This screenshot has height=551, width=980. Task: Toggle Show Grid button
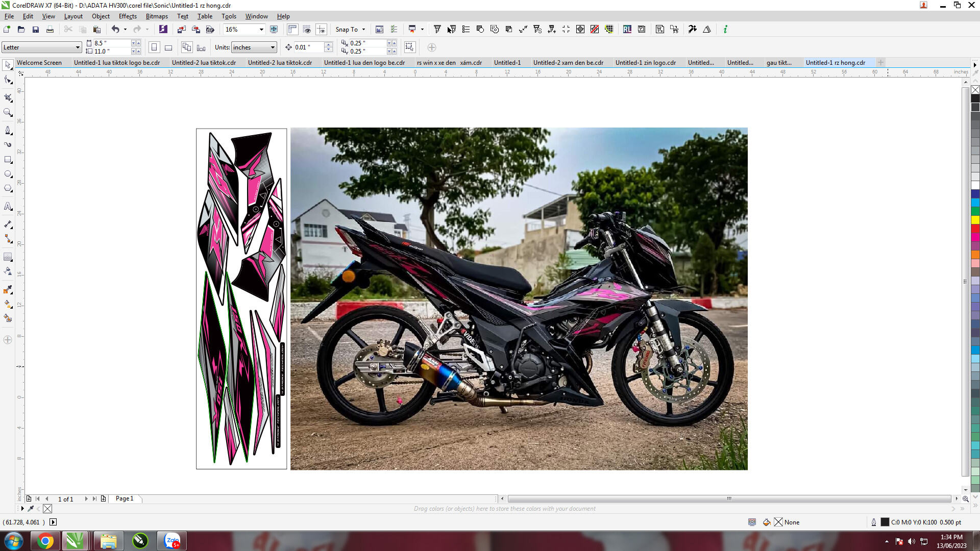point(307,30)
